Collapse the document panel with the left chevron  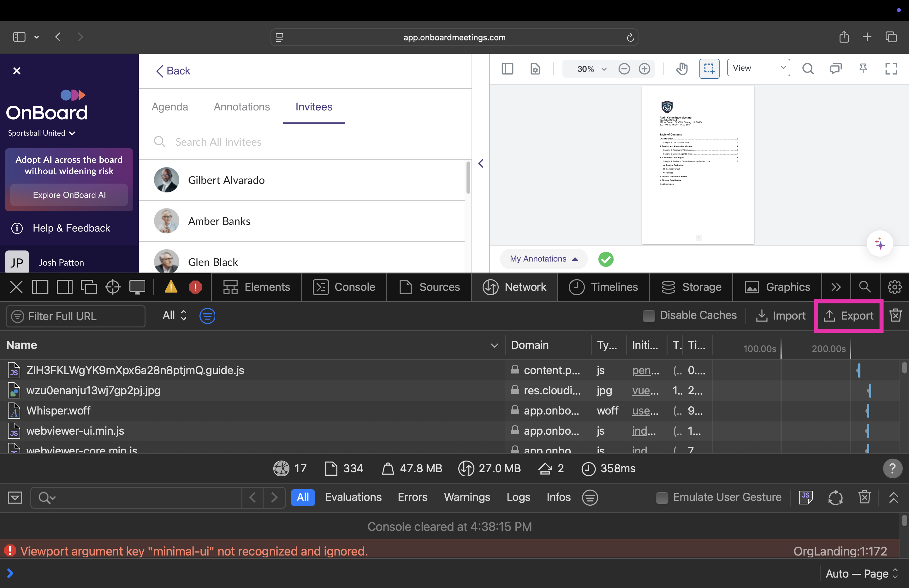(481, 163)
